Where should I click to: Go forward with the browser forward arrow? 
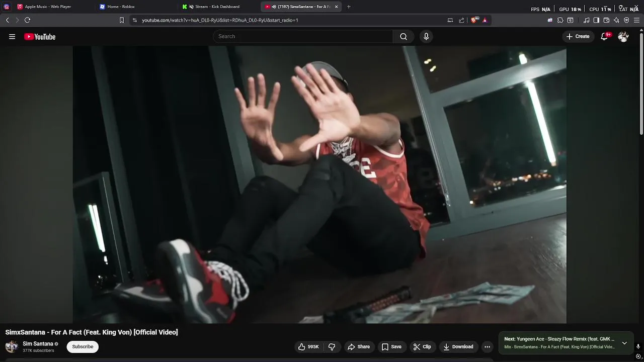(x=17, y=20)
